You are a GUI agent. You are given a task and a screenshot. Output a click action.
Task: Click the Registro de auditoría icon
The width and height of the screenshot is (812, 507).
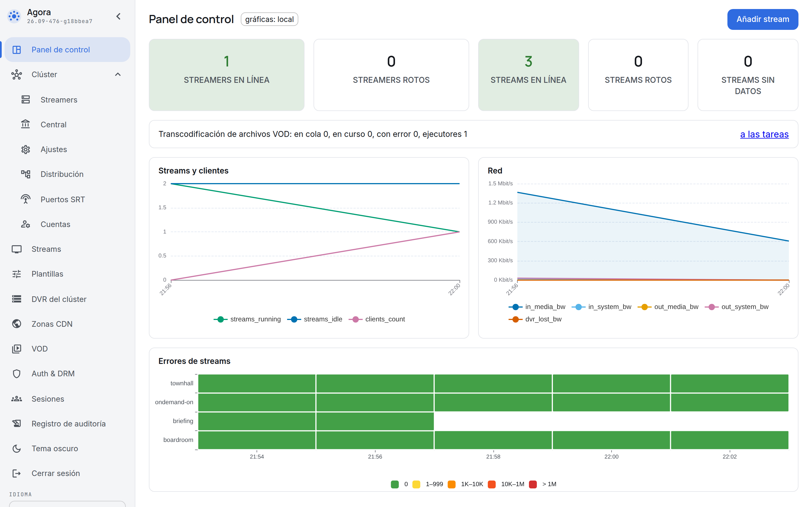point(16,423)
